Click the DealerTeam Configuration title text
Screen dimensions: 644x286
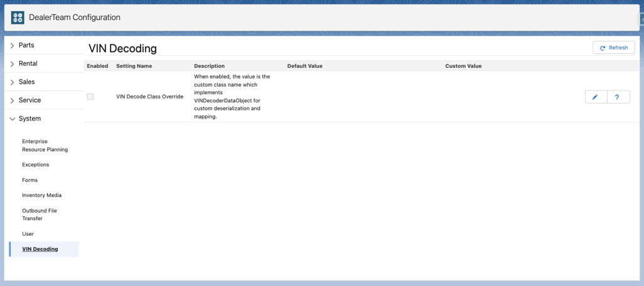(x=74, y=18)
